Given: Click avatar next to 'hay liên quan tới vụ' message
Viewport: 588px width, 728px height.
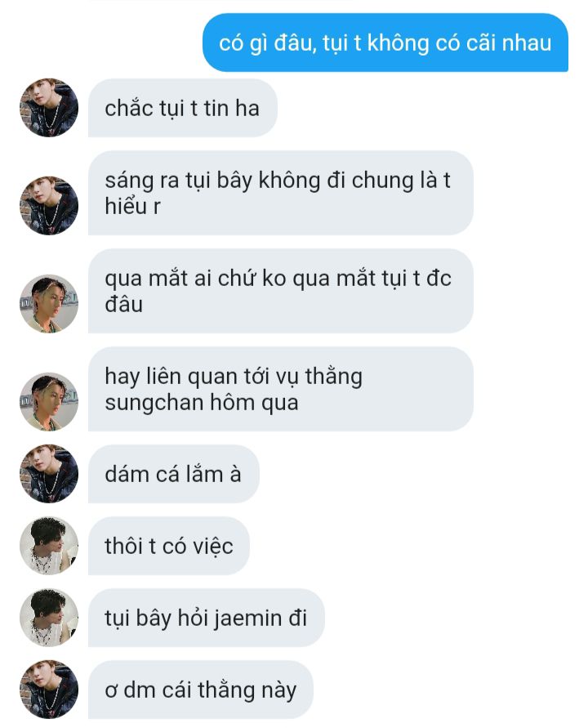Looking at the screenshot, I should pos(49,402).
